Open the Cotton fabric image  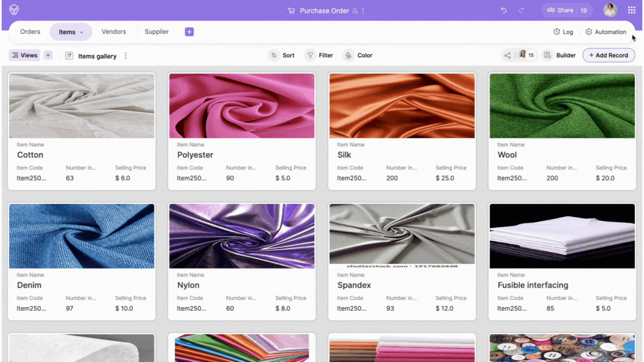point(82,106)
